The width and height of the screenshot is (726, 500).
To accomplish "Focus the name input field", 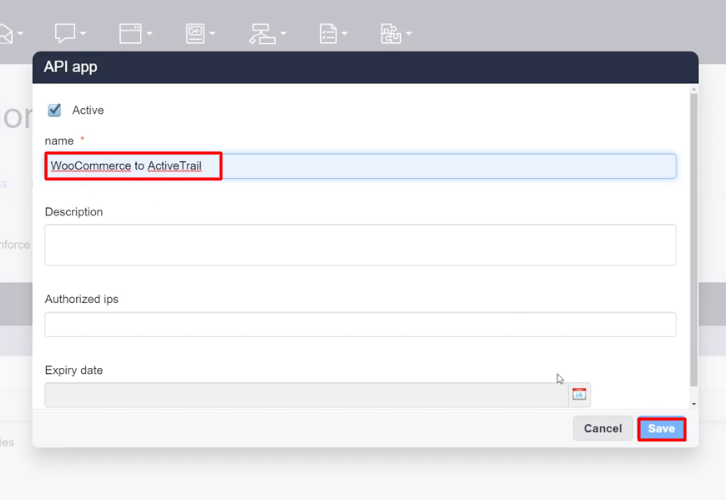I will 360,166.
